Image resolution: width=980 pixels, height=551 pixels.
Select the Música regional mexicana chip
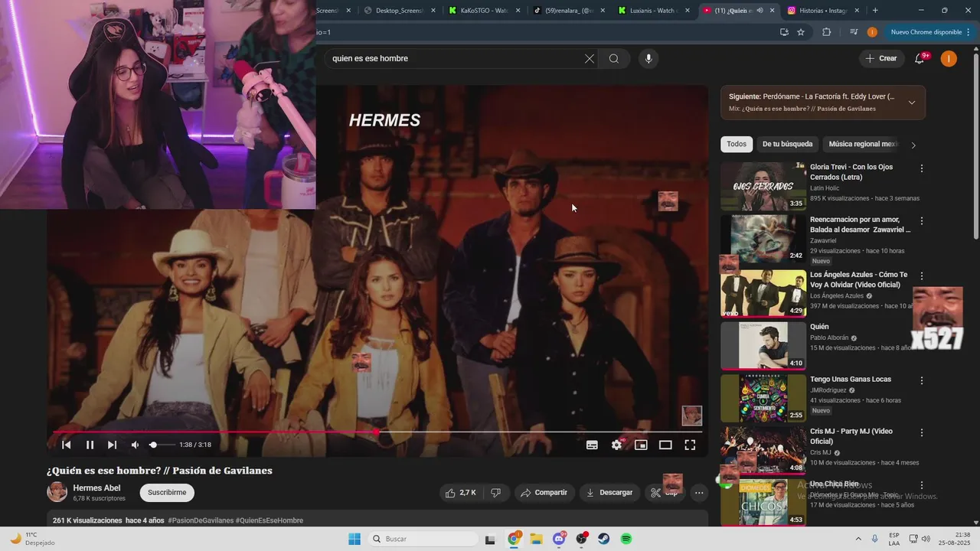coord(863,144)
